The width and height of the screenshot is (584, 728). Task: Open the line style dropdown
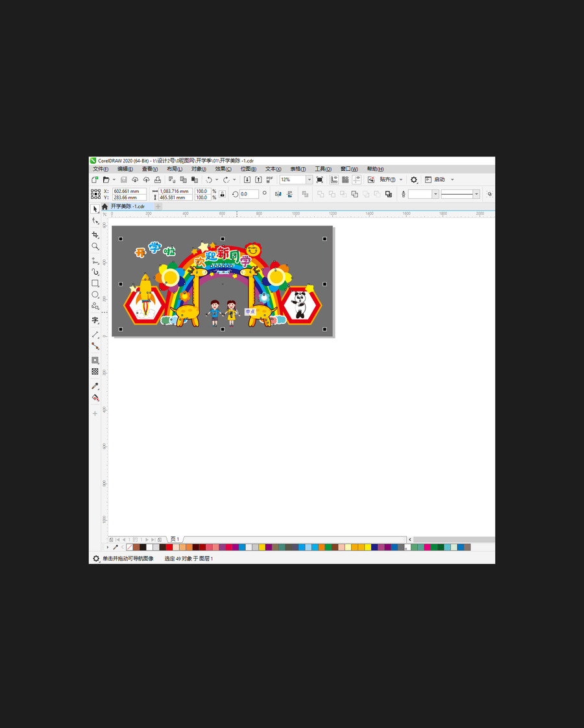coord(476,194)
